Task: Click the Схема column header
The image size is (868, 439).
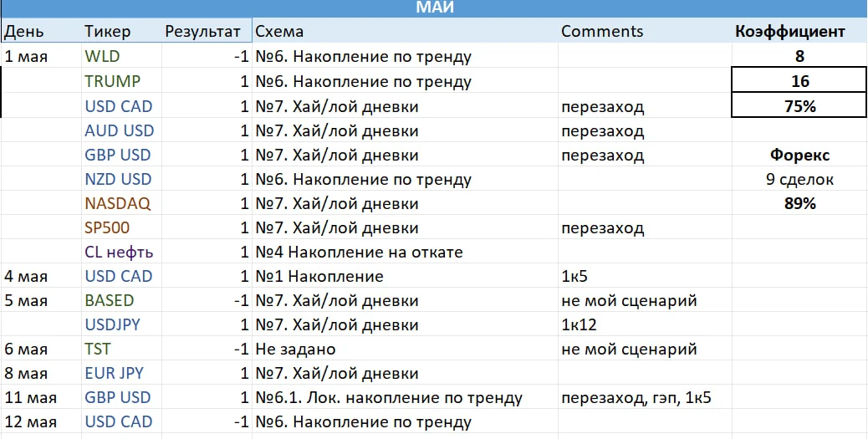Action: (405, 31)
